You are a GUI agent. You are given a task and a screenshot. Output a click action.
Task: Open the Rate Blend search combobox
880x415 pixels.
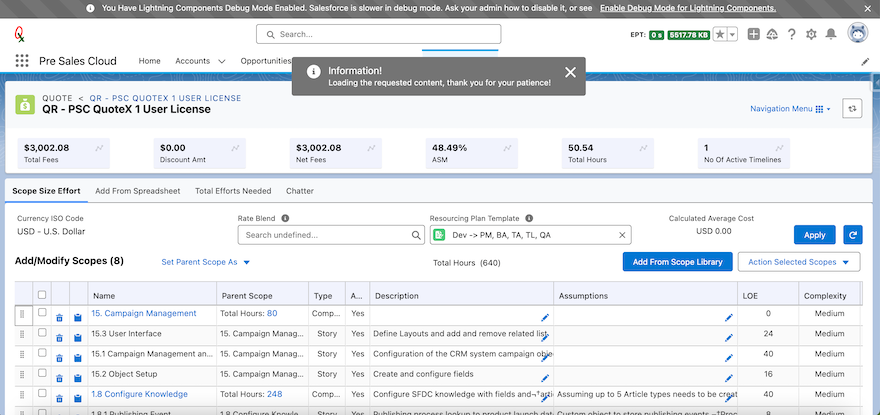click(331, 235)
